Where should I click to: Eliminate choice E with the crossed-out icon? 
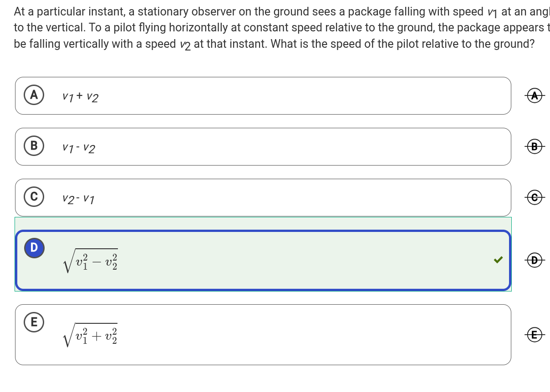[x=535, y=335]
